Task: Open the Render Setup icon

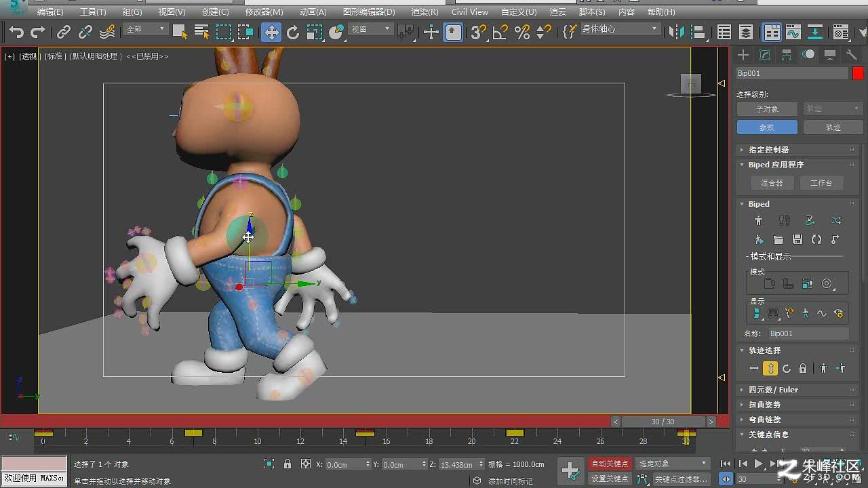Action: pos(841,32)
